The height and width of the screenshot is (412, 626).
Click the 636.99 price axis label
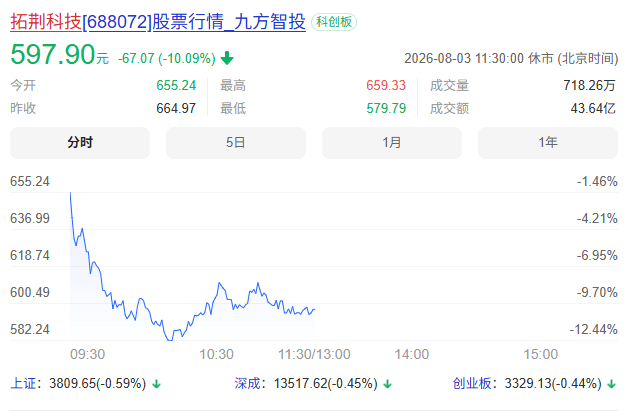tap(30, 218)
